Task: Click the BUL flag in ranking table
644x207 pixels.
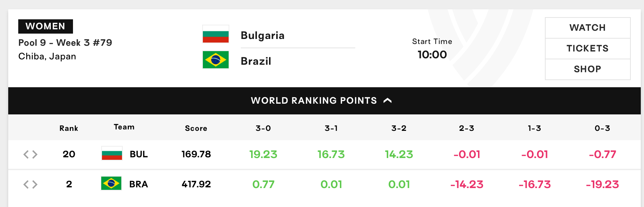Action: (x=112, y=153)
